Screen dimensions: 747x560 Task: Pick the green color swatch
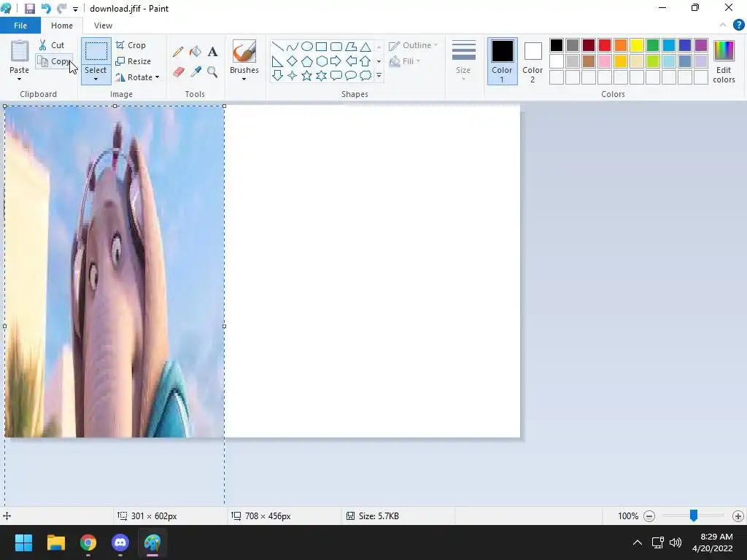(653, 45)
